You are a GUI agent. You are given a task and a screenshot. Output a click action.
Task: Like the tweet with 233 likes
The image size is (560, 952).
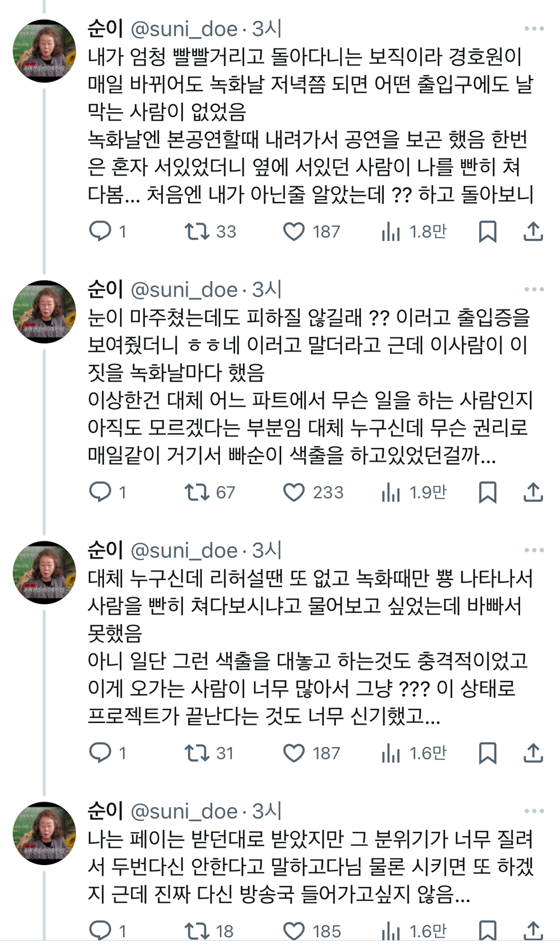294,493
